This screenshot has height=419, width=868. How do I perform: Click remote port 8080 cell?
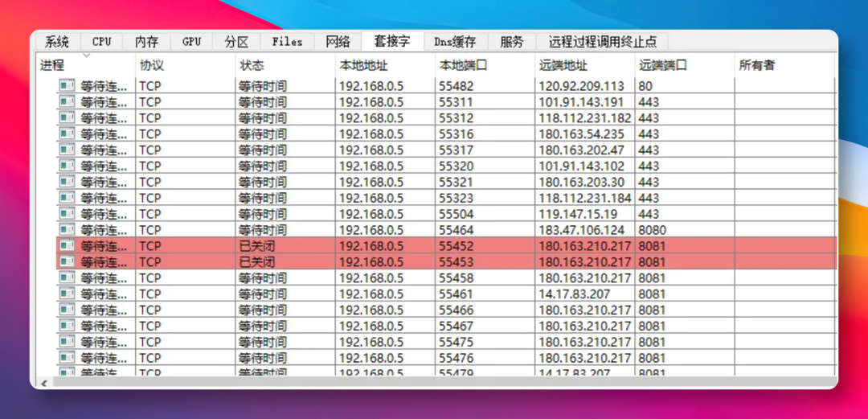click(684, 229)
